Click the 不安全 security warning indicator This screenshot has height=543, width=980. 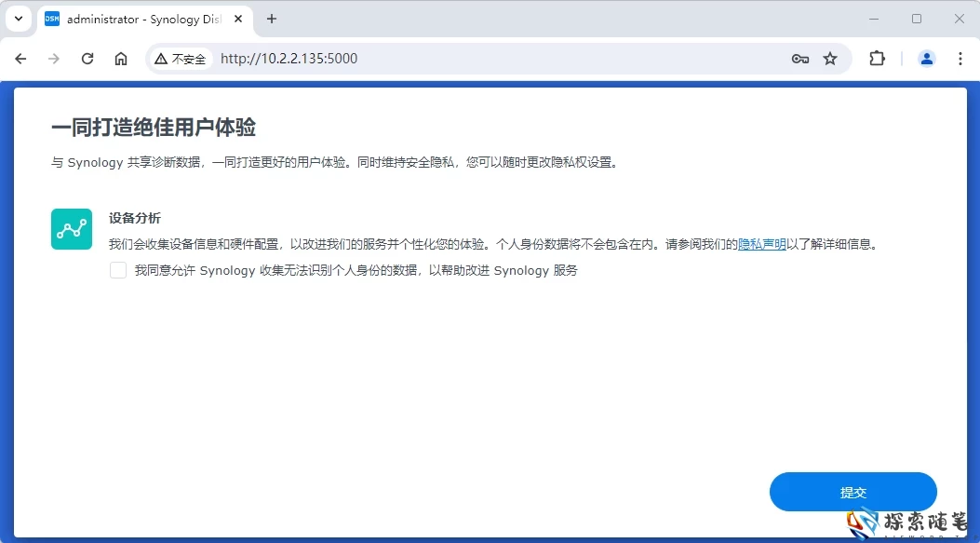pyautogui.click(x=182, y=58)
